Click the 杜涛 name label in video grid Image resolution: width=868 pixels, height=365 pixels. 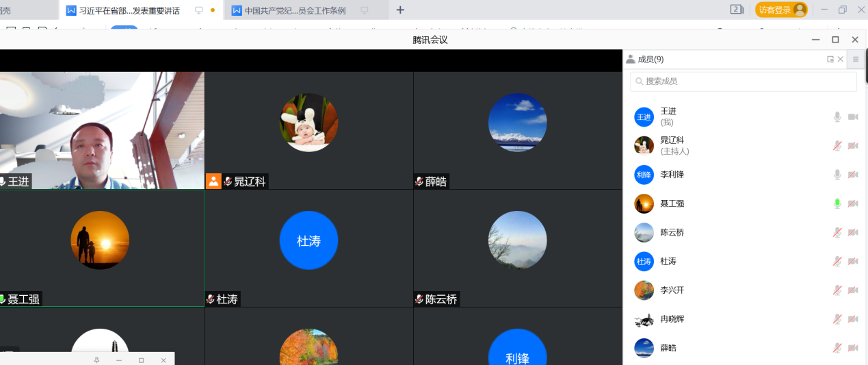[x=227, y=299]
